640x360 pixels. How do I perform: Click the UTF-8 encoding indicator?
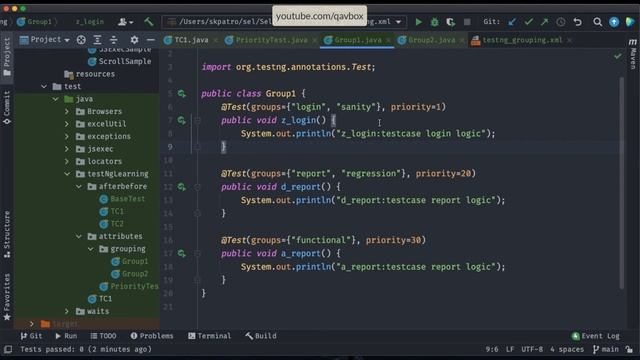[532, 349]
